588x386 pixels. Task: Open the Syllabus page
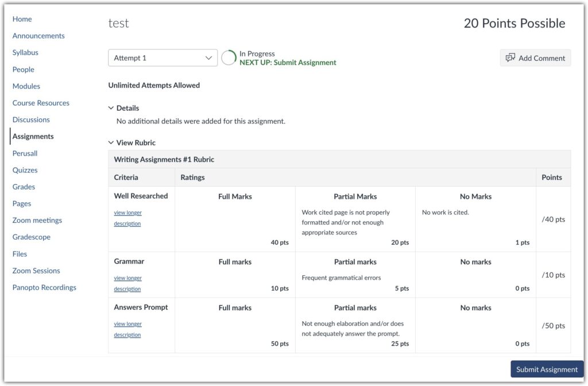tap(25, 52)
